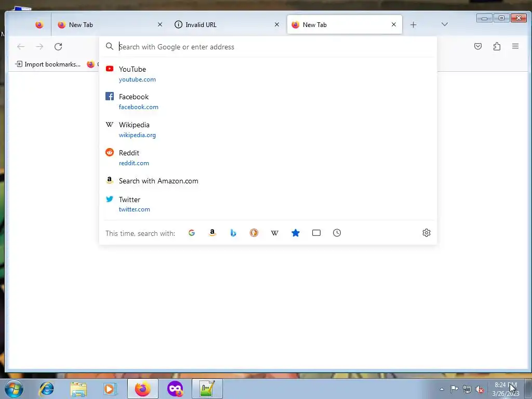Show hidden tray icons arrow
Viewport: 532px width, 399px height.
pos(442,389)
